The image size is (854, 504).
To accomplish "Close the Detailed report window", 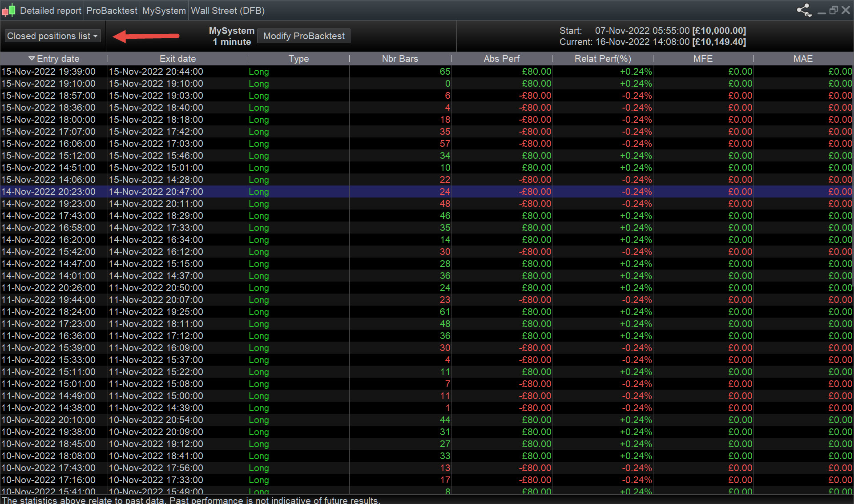I will pyautogui.click(x=846, y=10).
